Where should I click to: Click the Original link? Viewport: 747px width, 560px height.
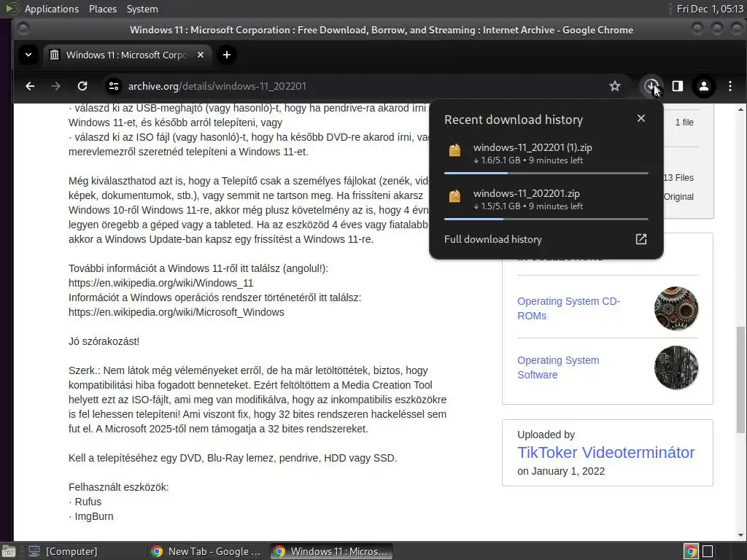point(678,197)
